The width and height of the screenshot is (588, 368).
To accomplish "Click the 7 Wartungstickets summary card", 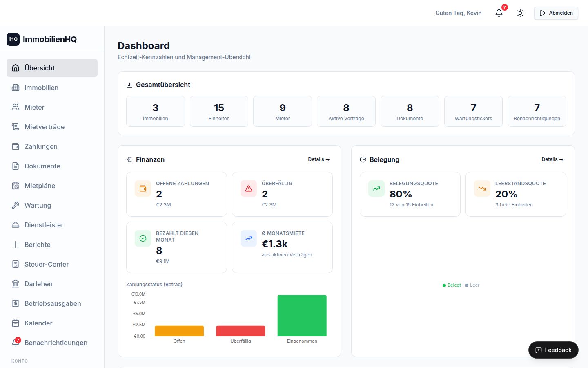I will click(473, 111).
